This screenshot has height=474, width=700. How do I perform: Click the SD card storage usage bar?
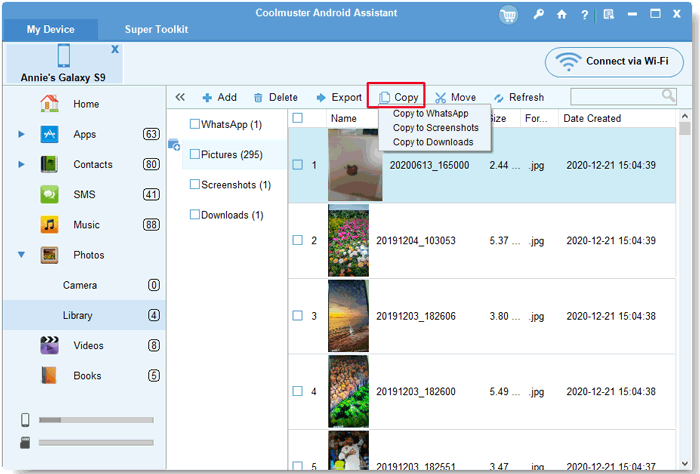(96, 443)
